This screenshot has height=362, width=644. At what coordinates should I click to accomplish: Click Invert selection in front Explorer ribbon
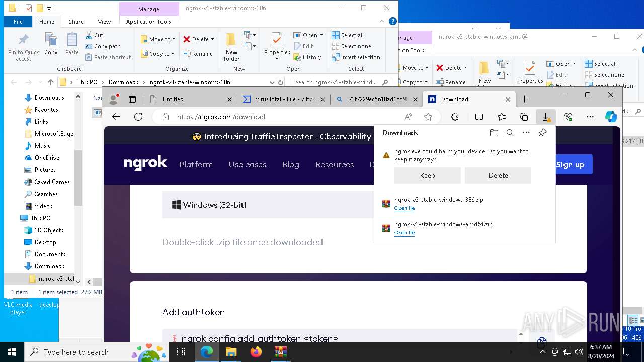(x=356, y=57)
